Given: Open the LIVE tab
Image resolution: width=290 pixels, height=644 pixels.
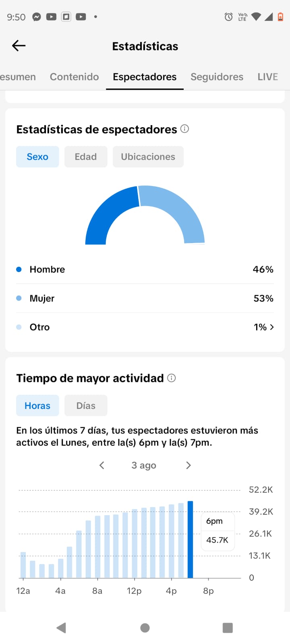Looking at the screenshot, I should pyautogui.click(x=268, y=77).
